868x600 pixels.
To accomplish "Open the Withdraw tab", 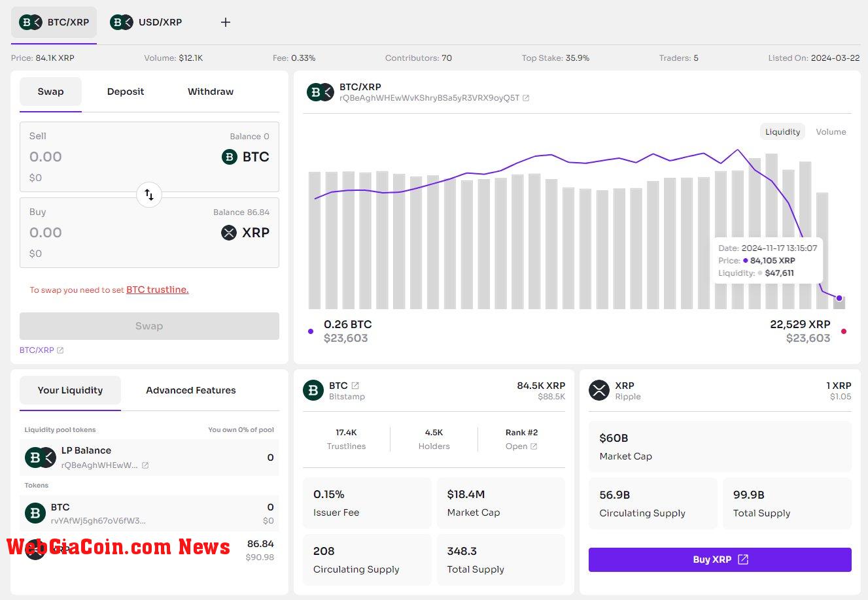I will 211,92.
